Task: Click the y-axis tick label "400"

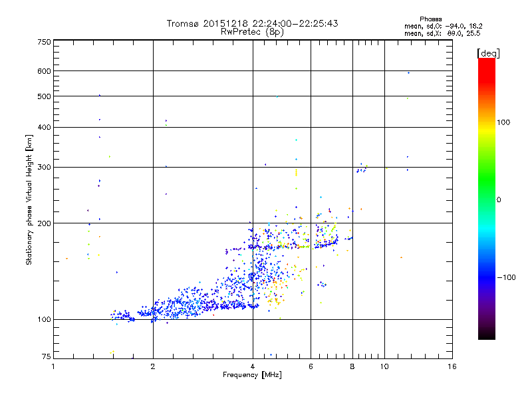Action: point(44,128)
